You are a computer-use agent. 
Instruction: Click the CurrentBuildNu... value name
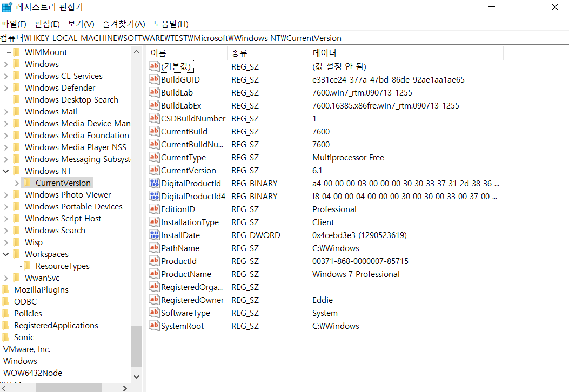pos(192,144)
